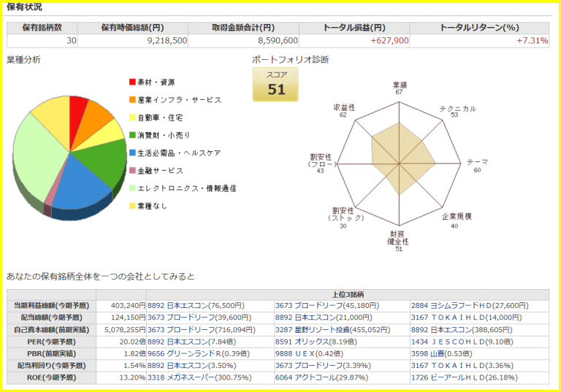Click the トータルリターン(%) column header

[479, 28]
